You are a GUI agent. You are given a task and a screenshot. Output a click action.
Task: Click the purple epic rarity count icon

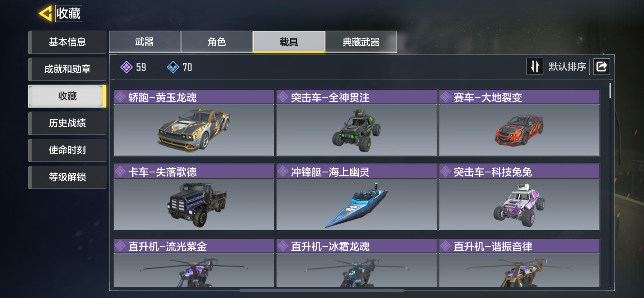coord(126,67)
